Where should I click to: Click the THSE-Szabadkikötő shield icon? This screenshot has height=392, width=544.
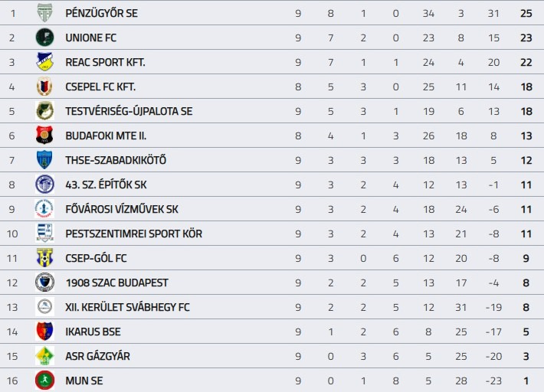(44, 160)
